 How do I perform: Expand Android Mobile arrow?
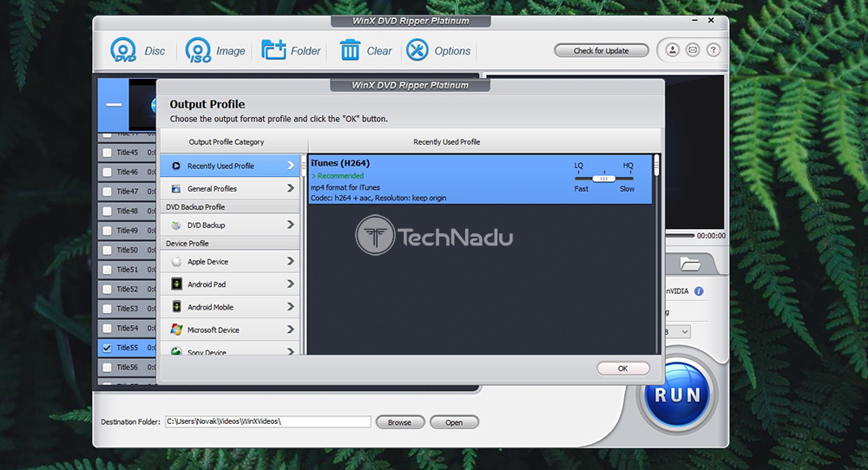pos(290,306)
